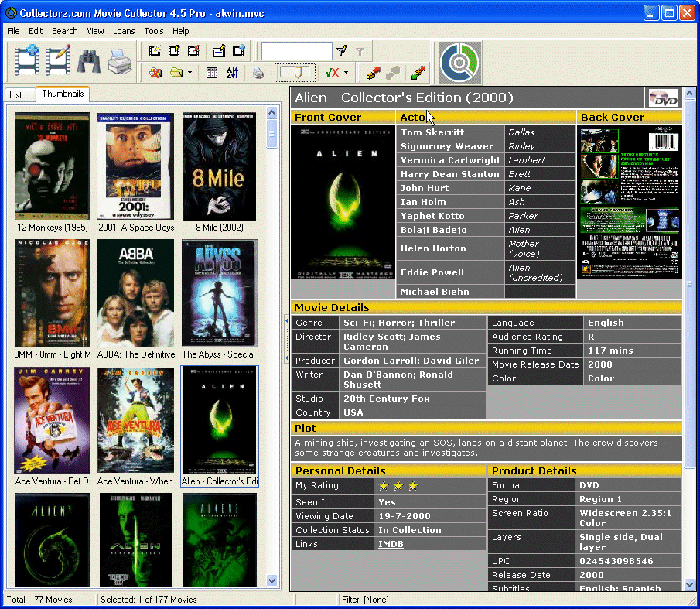Screen dimensions: 700x609
Task: Select the Alien 3 thumbnail
Action: coord(53,540)
